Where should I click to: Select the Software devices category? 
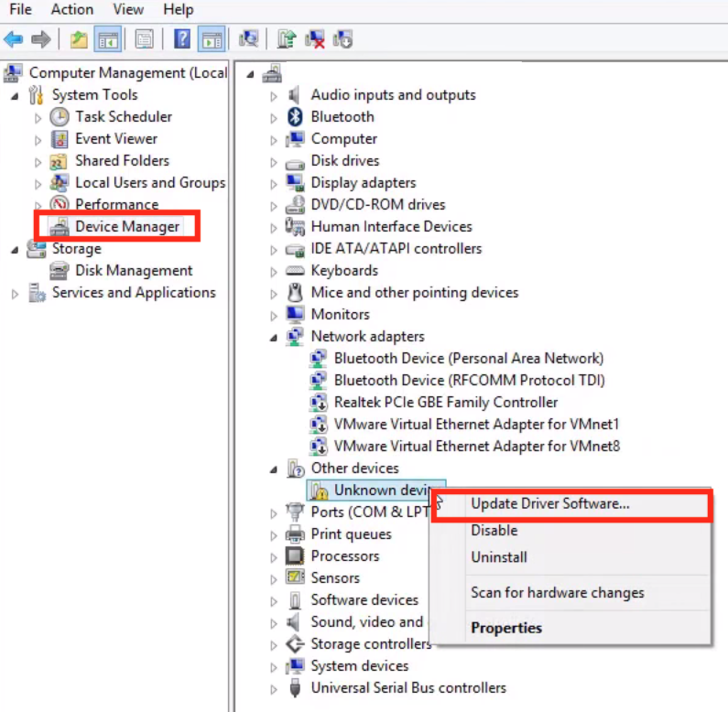tap(364, 600)
